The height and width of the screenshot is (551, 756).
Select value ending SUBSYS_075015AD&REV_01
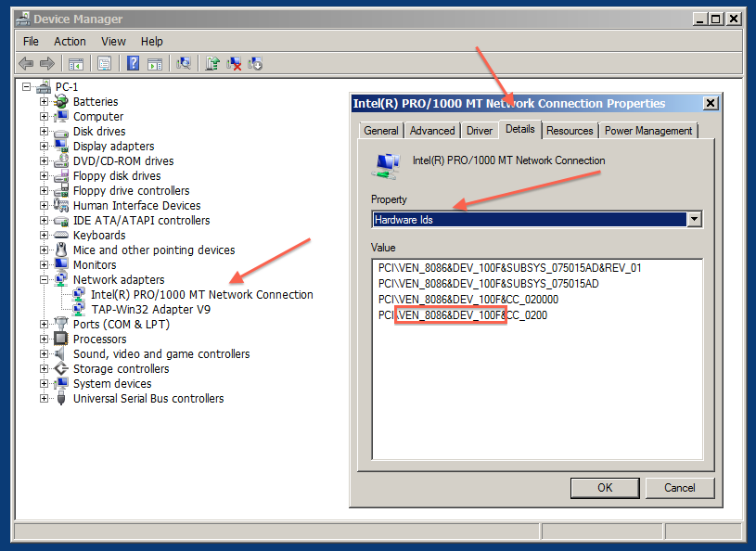tap(509, 268)
